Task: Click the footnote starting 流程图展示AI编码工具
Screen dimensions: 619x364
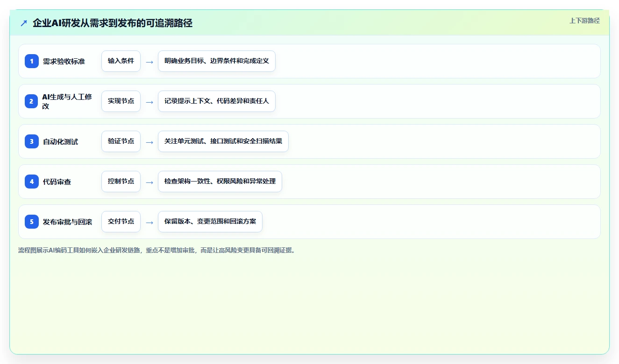Action: coord(157,251)
